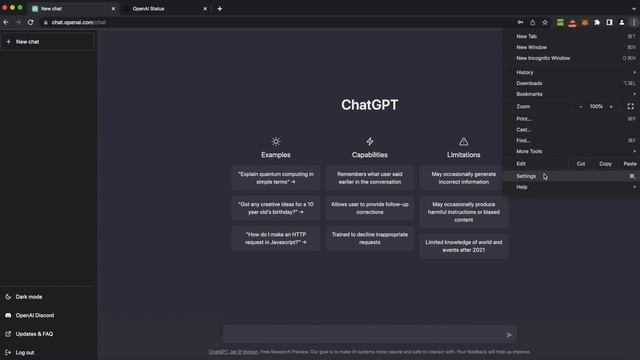Image resolution: width=640 pixels, height=360 pixels.
Task: Click the Limitations warning triangle icon
Action: coord(464,142)
